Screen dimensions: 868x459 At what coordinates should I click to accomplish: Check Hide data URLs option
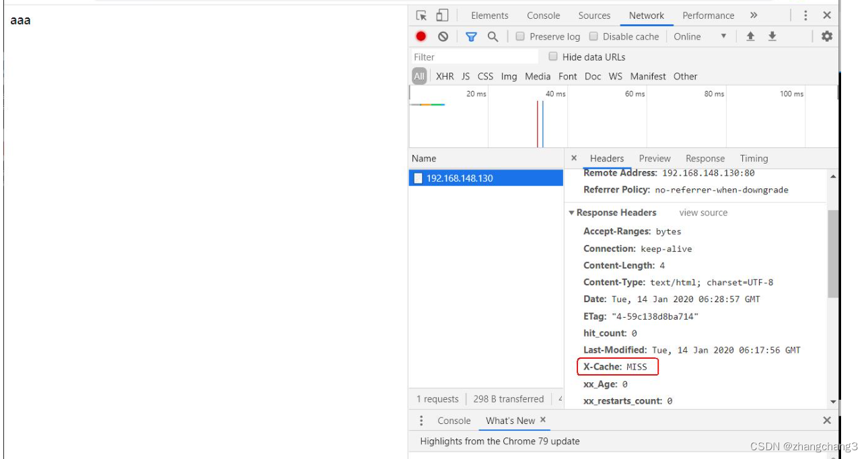(x=553, y=57)
